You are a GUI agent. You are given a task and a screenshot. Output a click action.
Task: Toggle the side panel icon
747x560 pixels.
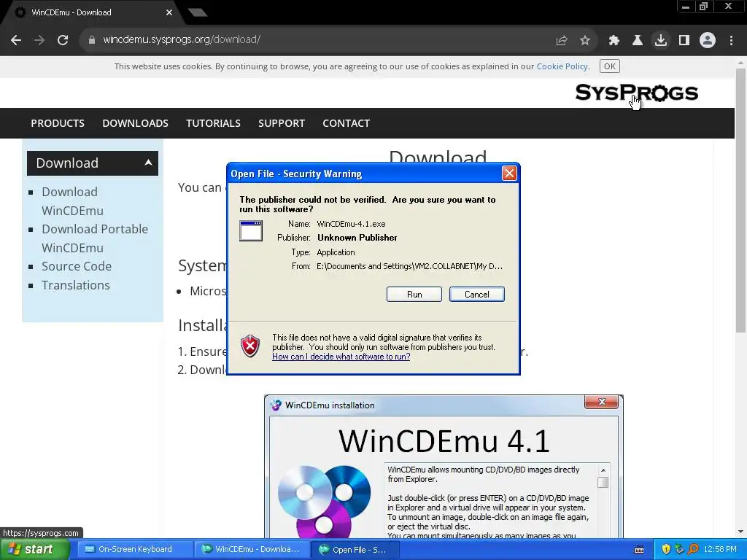684,41
